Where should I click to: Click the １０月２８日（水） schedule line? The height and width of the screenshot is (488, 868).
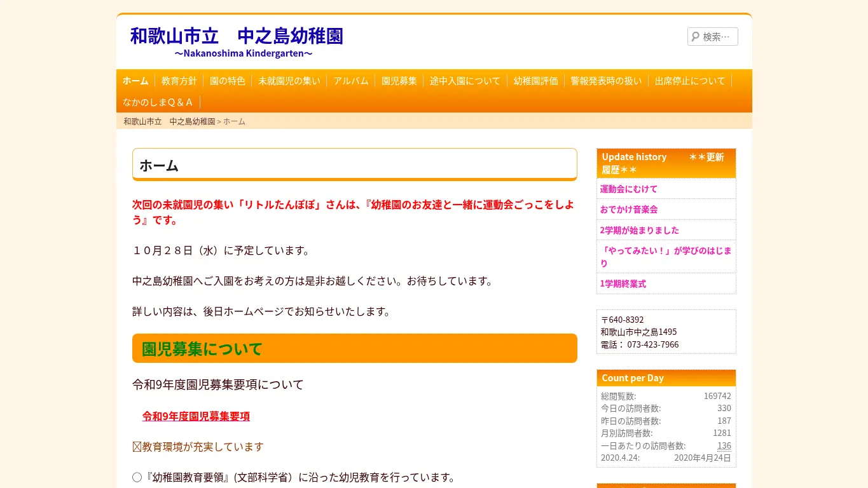(x=221, y=250)
